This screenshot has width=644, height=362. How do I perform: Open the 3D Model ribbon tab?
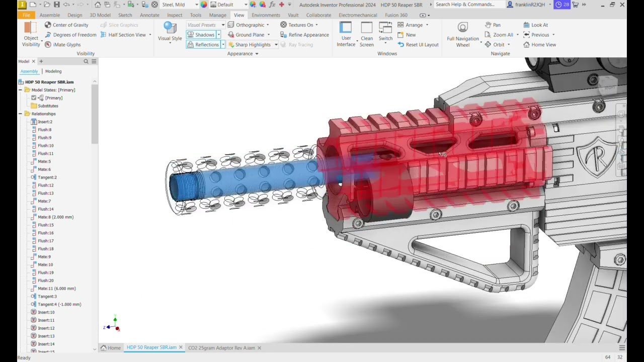[100, 15]
